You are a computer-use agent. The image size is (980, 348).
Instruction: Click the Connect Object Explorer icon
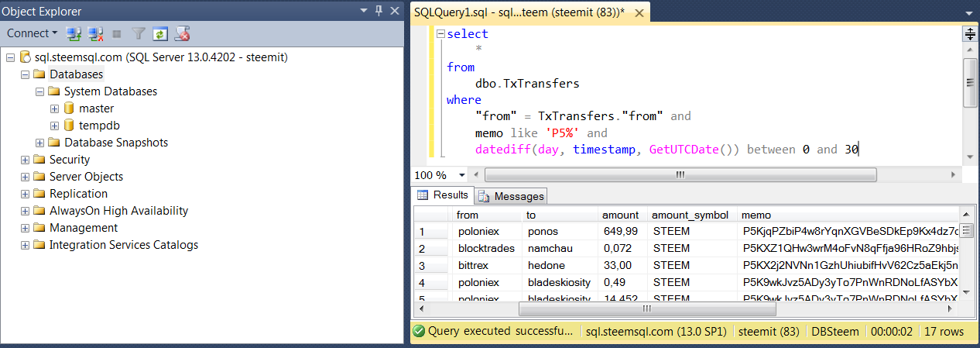[74, 33]
